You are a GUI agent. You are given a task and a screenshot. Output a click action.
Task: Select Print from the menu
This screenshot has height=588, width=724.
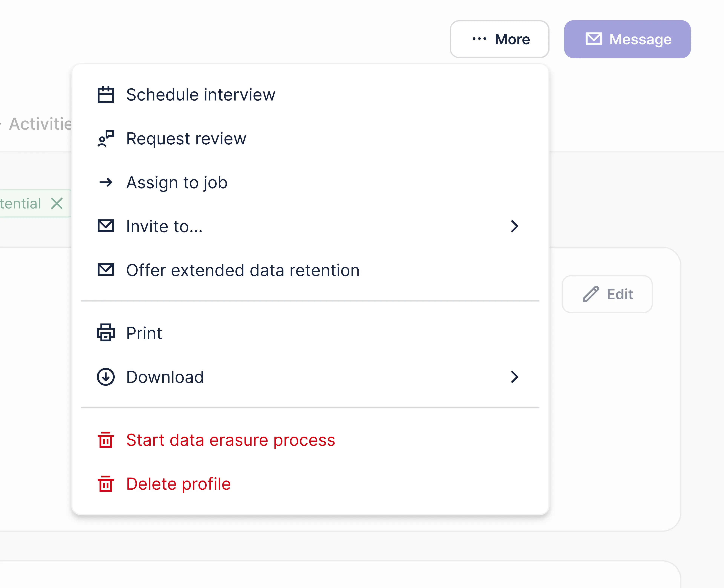[x=310, y=333]
